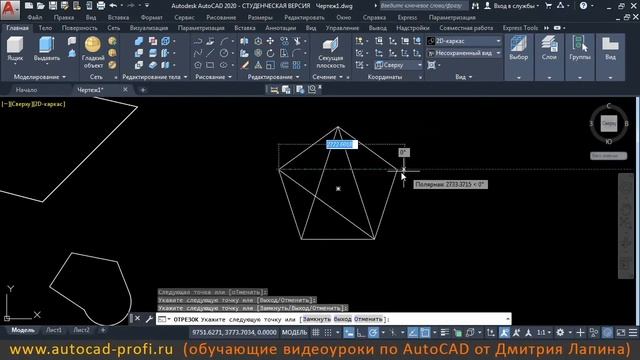The image size is (640, 360).
Task: Select the Rectangle tool in Drawing panel
Action: click(210, 65)
